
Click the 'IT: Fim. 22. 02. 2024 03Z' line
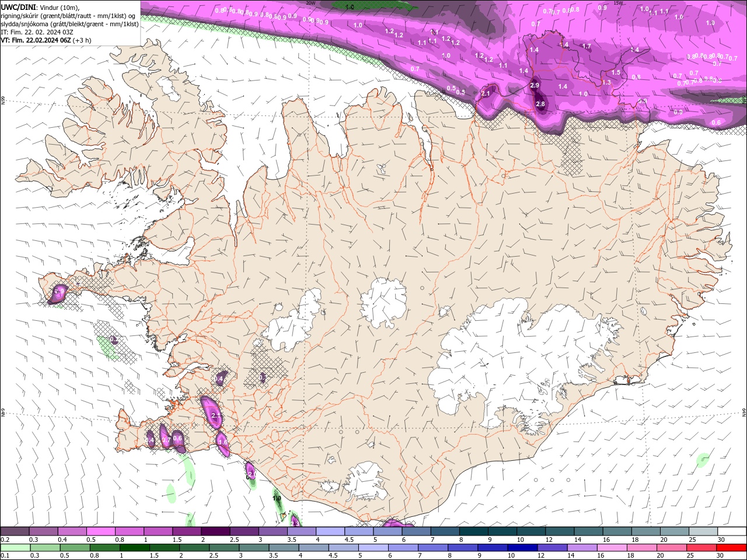pos(36,32)
